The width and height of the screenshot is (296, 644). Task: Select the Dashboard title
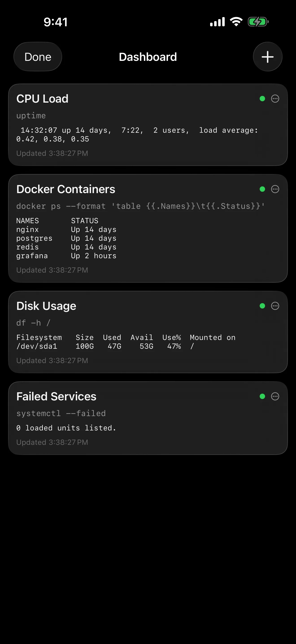148,57
